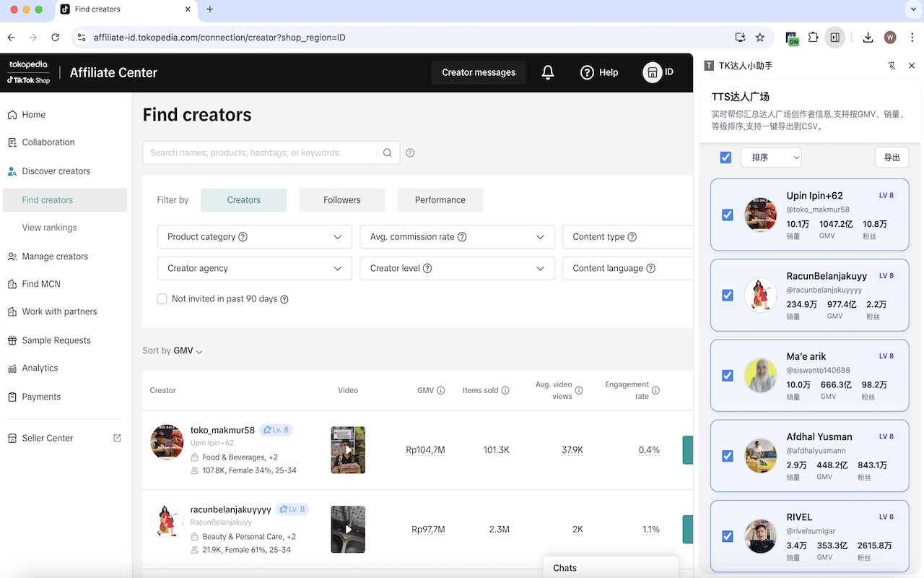Reload the page
The width and height of the screenshot is (924, 578).
click(x=56, y=38)
